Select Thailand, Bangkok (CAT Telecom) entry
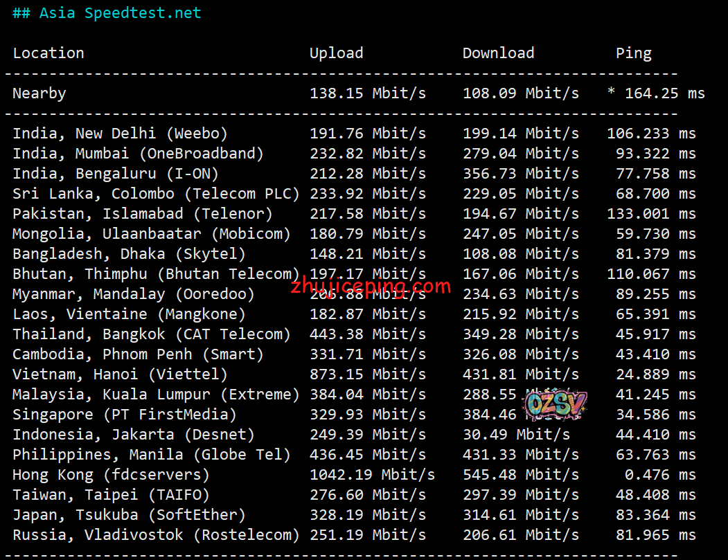 pos(152,334)
